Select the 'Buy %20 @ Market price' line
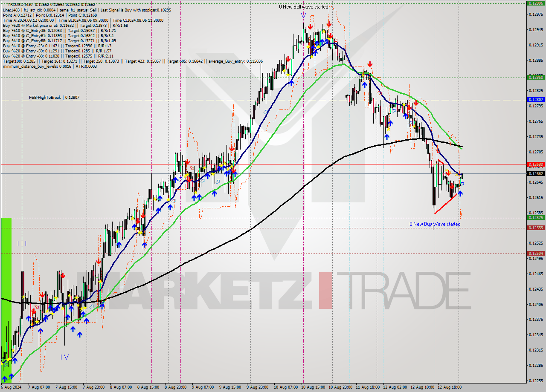The height and width of the screenshot is (392, 546). (x=65, y=25)
